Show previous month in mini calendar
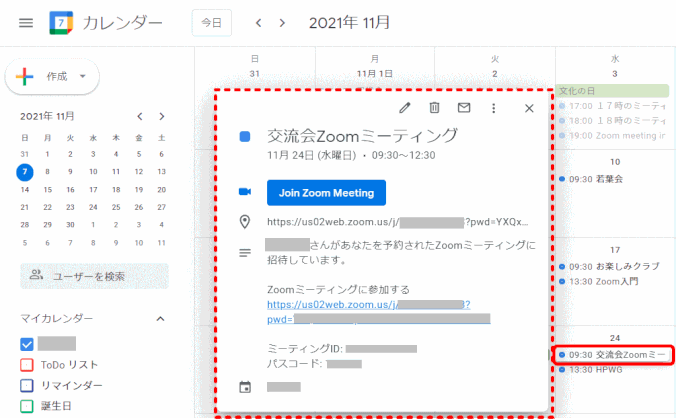 click(x=140, y=116)
